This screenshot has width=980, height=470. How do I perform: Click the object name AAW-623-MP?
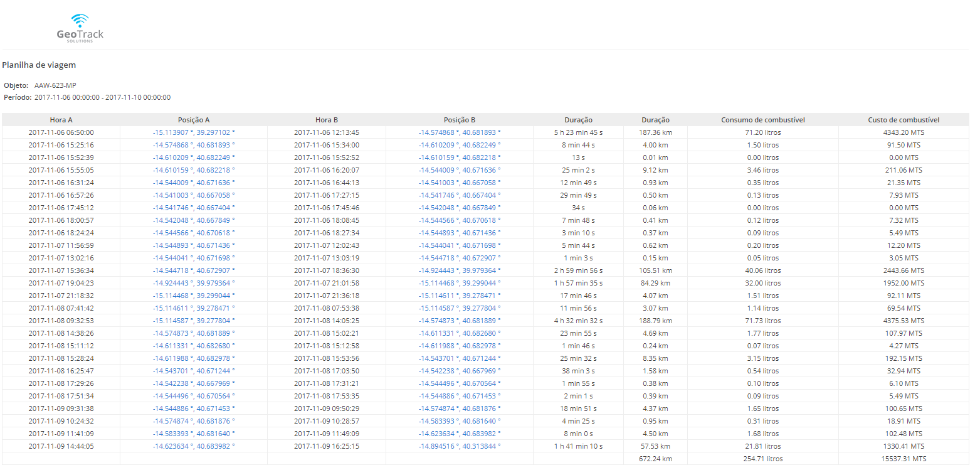(55, 85)
